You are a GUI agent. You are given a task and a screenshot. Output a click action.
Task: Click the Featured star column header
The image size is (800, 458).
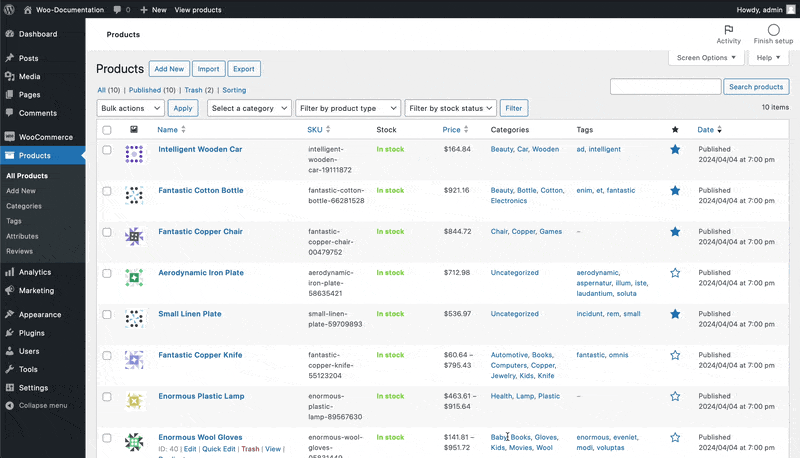click(x=675, y=130)
